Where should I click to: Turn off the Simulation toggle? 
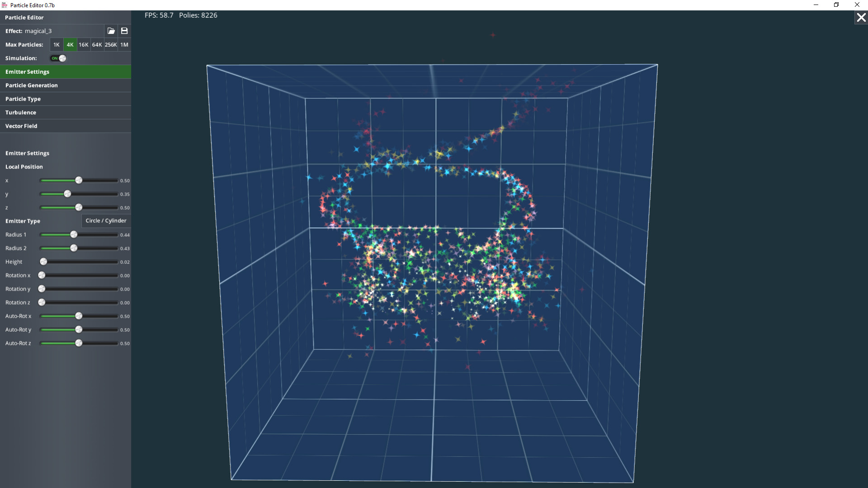click(x=57, y=58)
